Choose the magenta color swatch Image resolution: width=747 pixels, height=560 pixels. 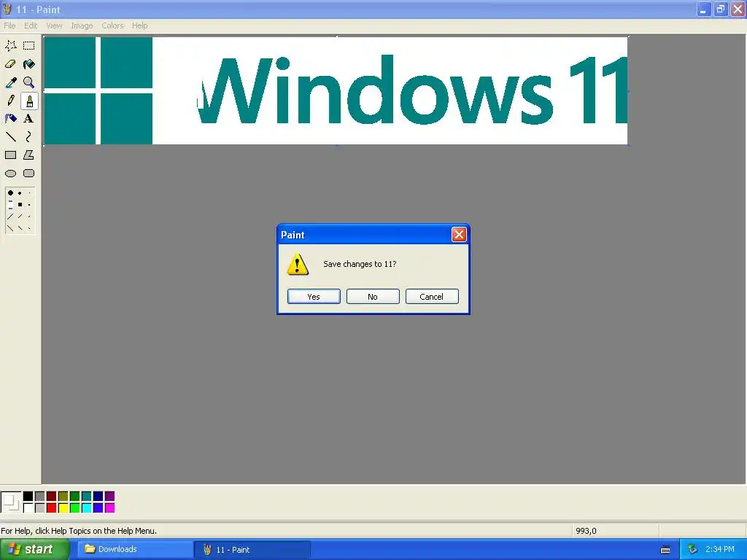click(x=109, y=508)
